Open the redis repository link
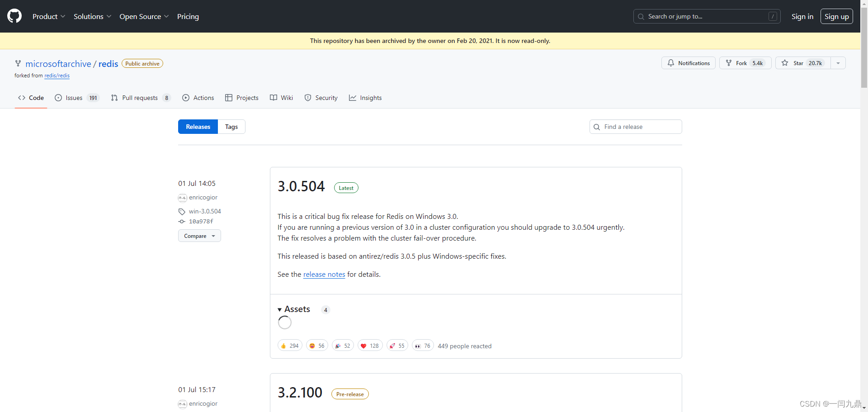Image resolution: width=868 pixels, height=412 pixels. tap(108, 64)
